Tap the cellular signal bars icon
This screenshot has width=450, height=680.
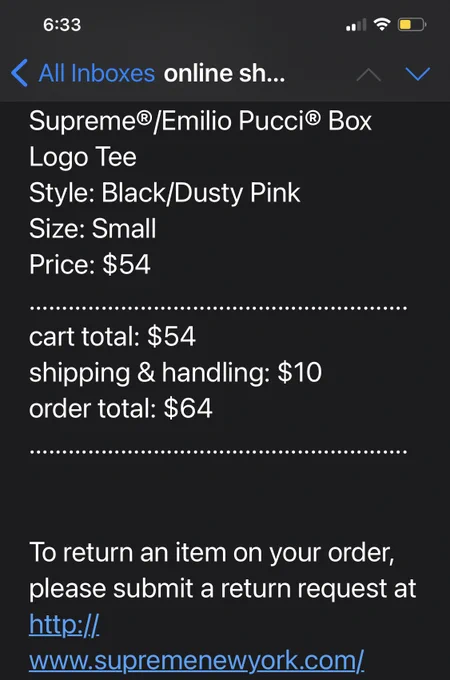click(x=356, y=25)
